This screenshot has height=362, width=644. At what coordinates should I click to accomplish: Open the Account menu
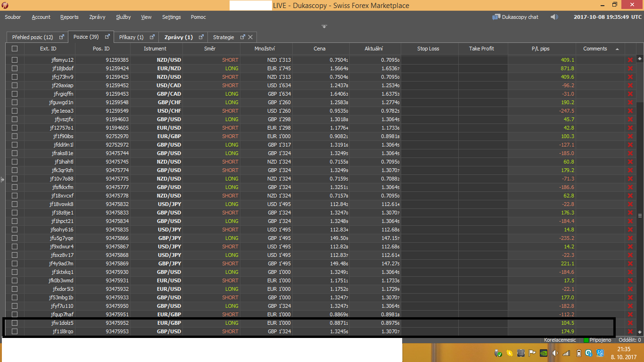point(41,17)
